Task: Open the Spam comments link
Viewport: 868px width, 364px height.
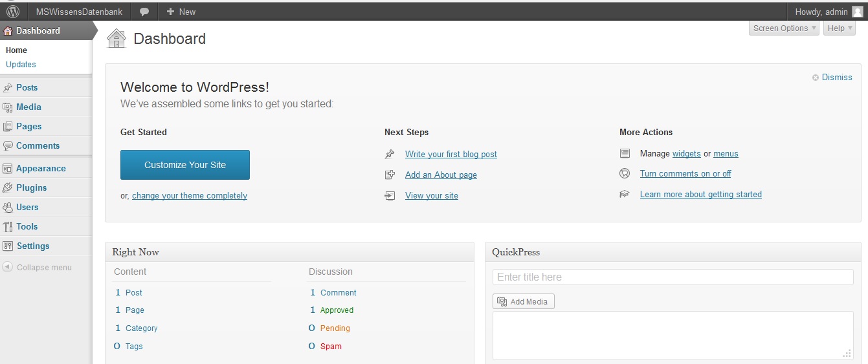Action: pyautogui.click(x=331, y=347)
